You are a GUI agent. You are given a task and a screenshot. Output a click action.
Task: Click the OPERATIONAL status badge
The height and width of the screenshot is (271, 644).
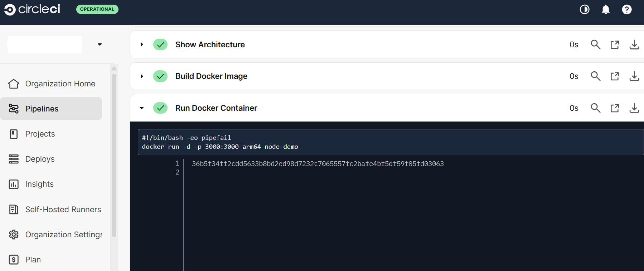pyautogui.click(x=97, y=9)
